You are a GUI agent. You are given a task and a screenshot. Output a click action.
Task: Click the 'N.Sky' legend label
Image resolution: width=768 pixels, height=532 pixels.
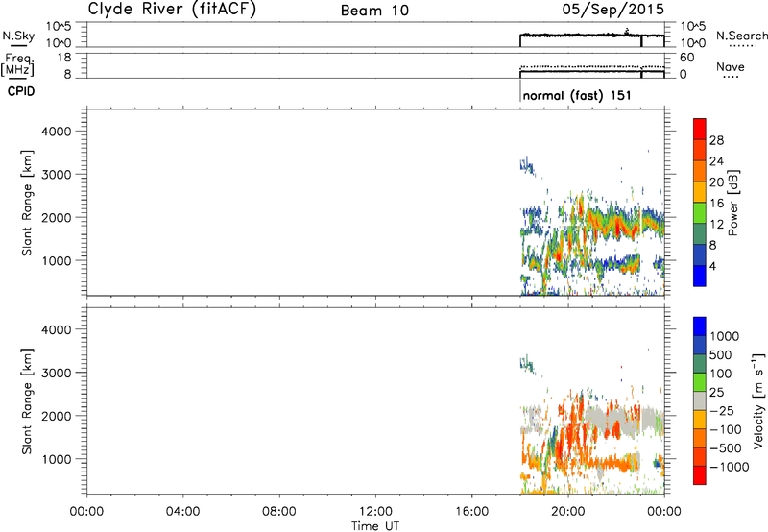click(18, 36)
